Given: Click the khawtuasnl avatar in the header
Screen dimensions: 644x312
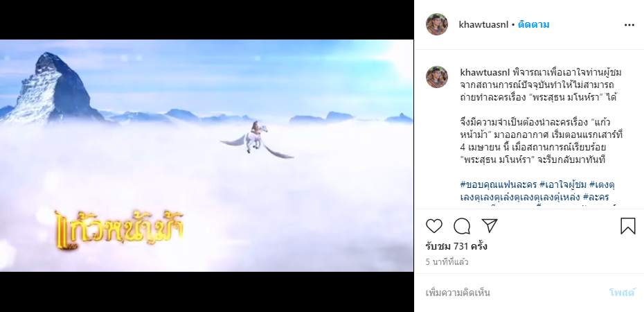Looking at the screenshot, I should point(437,24).
